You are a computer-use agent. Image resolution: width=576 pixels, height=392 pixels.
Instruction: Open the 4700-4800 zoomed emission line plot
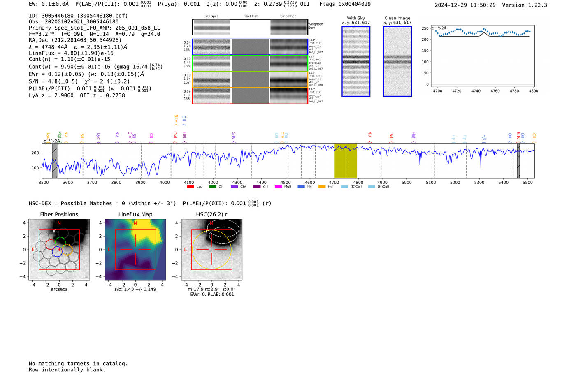click(482, 56)
